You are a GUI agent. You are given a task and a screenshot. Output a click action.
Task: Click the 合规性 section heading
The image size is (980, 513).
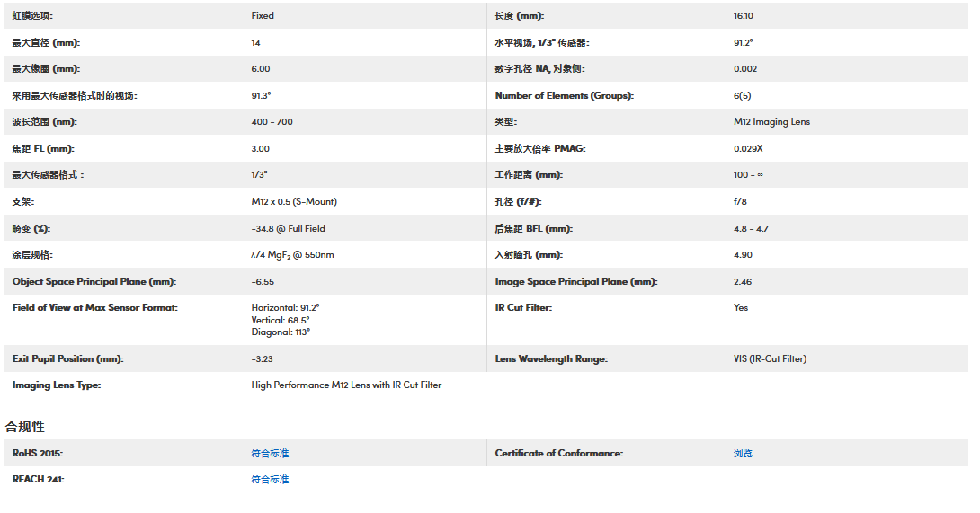(25, 427)
